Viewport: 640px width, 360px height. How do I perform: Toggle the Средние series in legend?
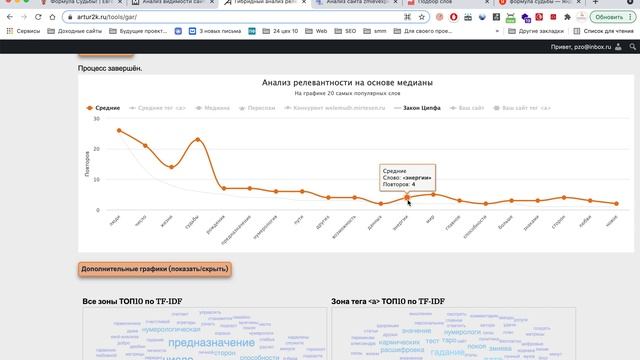[x=103, y=108]
